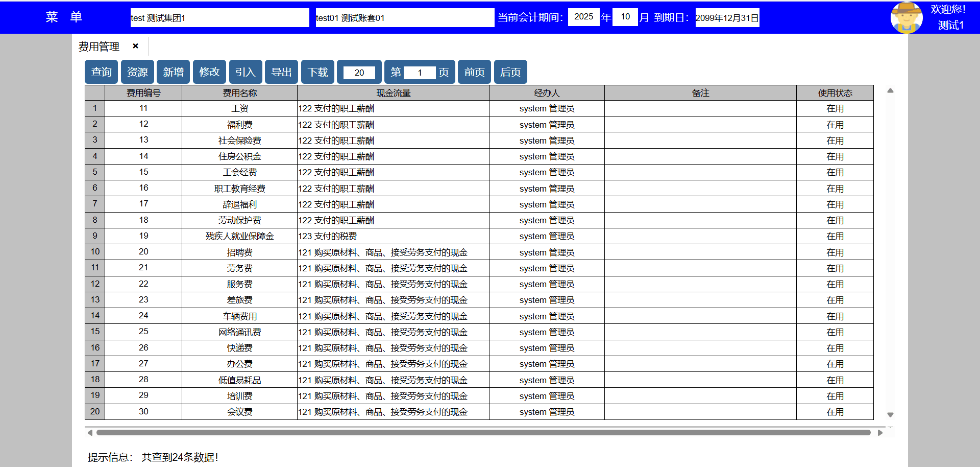This screenshot has width=980, height=467.
Task: Close the 费用管理 tab
Action: click(135, 46)
